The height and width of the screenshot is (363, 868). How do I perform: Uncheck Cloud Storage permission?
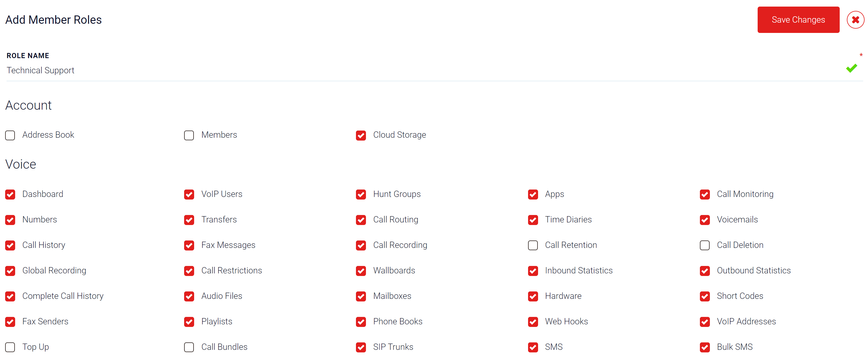click(361, 135)
